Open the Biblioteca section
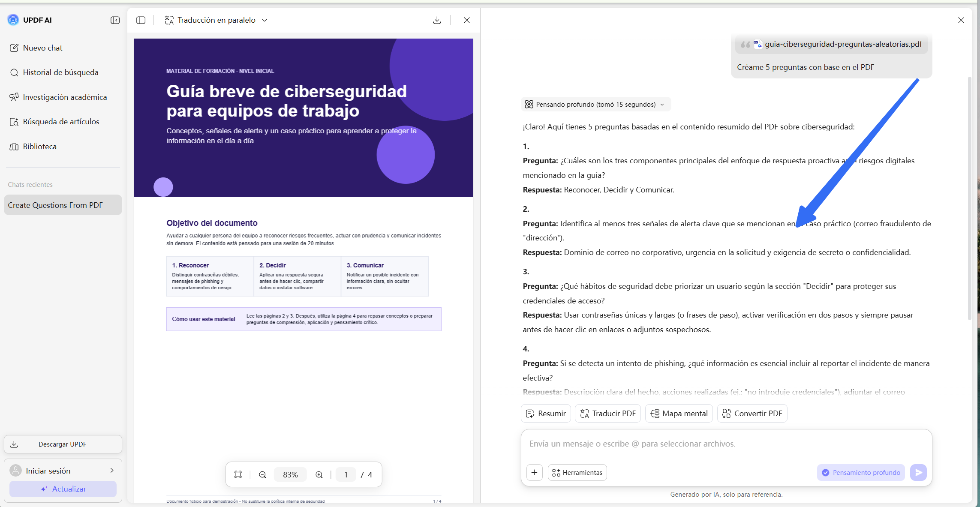The width and height of the screenshot is (980, 507). click(x=63, y=147)
